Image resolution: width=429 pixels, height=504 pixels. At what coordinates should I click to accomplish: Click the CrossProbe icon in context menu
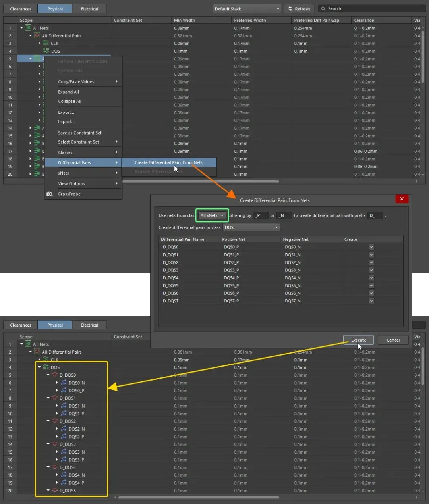(50, 194)
